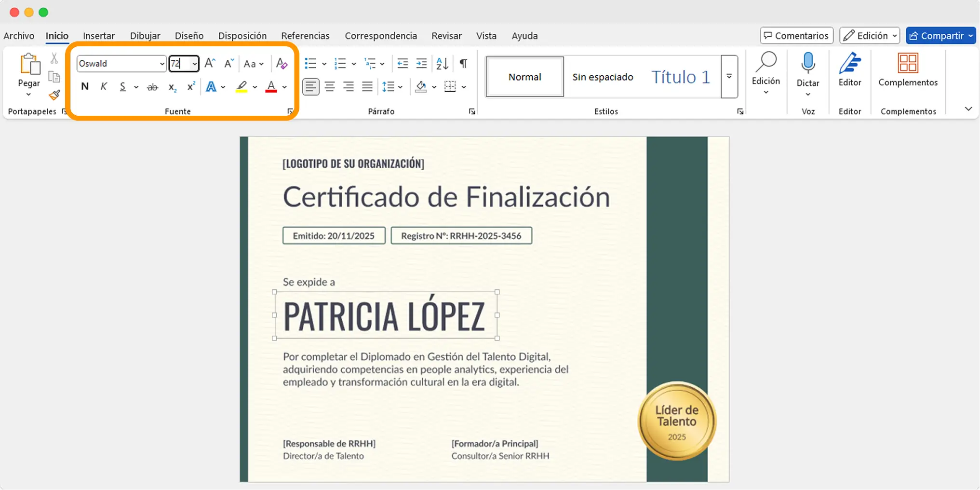Image resolution: width=980 pixels, height=490 pixels.
Task: Apply the Título 1 style
Action: point(681,77)
